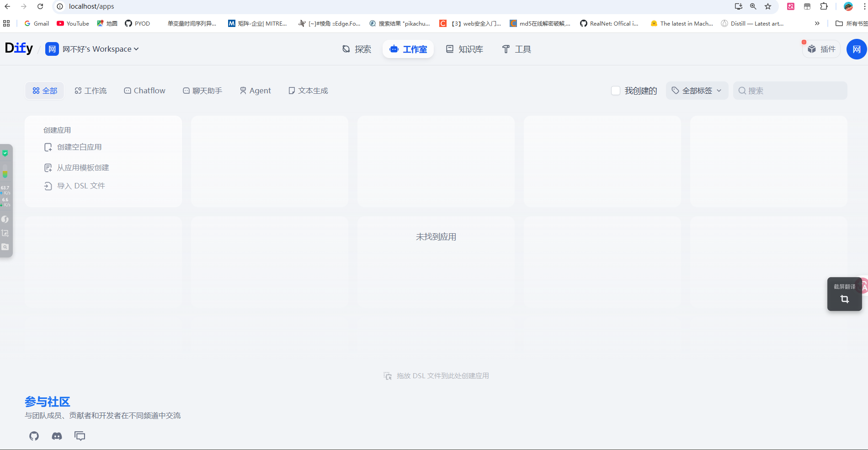868x450 pixels.
Task: Open the Discord community icon
Action: pos(57,436)
